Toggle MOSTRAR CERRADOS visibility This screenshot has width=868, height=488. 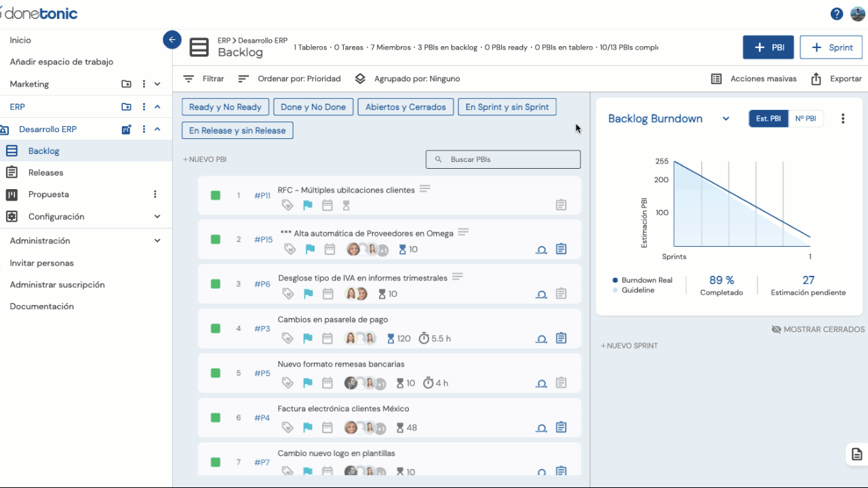(x=818, y=329)
